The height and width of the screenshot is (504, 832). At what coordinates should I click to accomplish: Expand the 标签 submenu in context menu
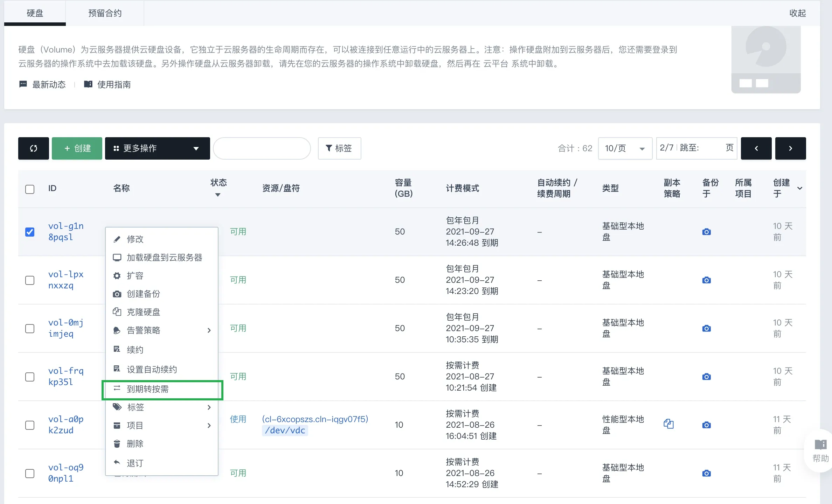(x=162, y=407)
